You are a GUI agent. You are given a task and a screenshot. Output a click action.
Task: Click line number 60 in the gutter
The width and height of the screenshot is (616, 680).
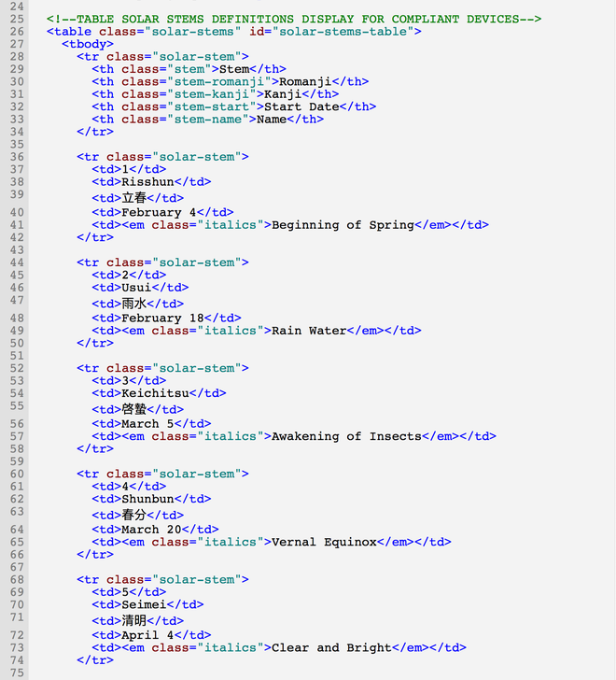(x=17, y=474)
